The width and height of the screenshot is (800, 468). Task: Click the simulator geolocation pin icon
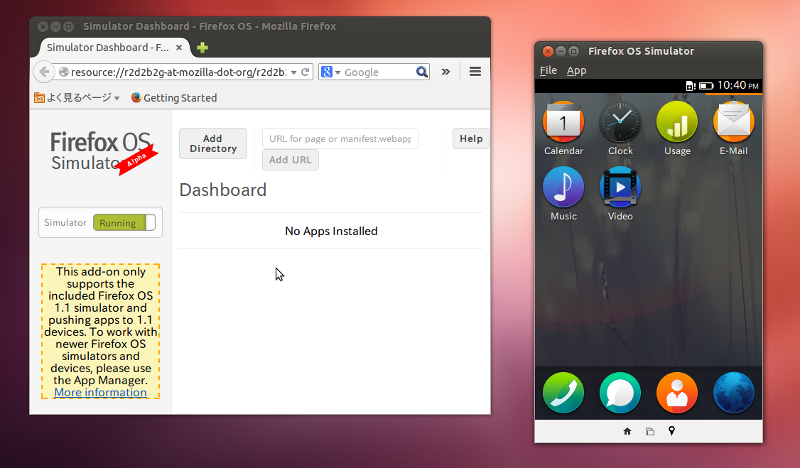tap(672, 431)
